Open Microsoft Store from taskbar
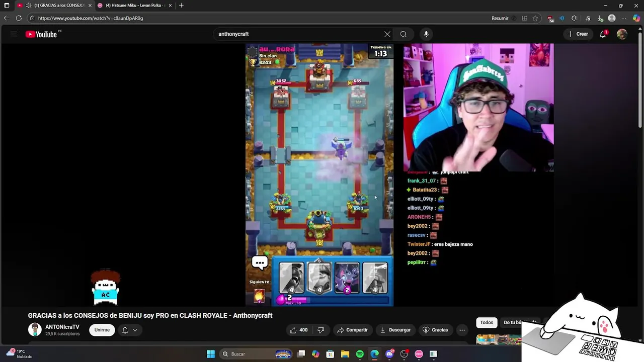Image resolution: width=644 pixels, height=362 pixels. click(x=330, y=354)
